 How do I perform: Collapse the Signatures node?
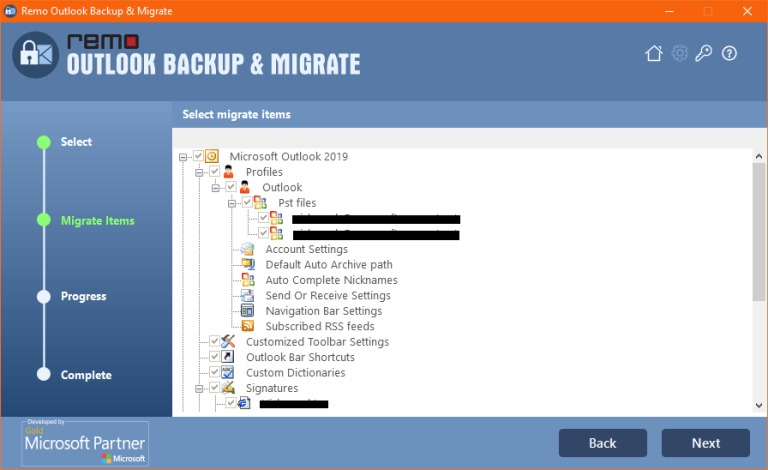tap(199, 389)
